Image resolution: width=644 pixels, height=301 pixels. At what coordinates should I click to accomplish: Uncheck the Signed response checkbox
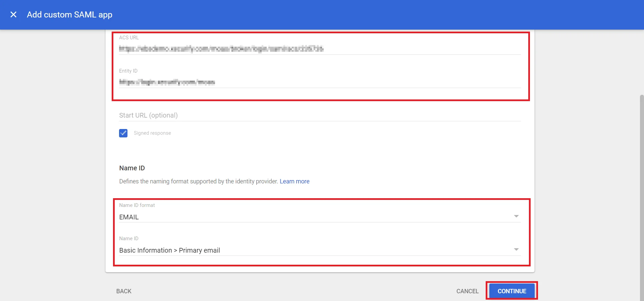click(x=123, y=133)
